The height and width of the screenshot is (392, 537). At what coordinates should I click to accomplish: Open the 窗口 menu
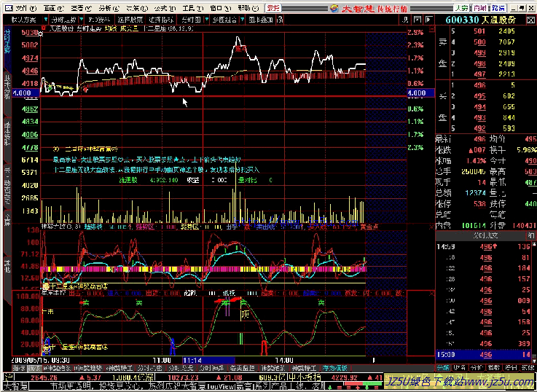point(220,8)
